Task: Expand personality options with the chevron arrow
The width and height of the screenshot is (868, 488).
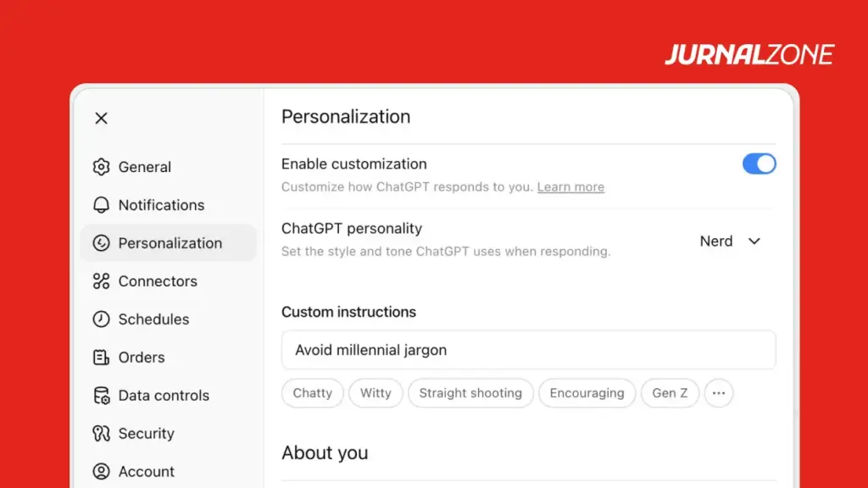Action: click(754, 241)
